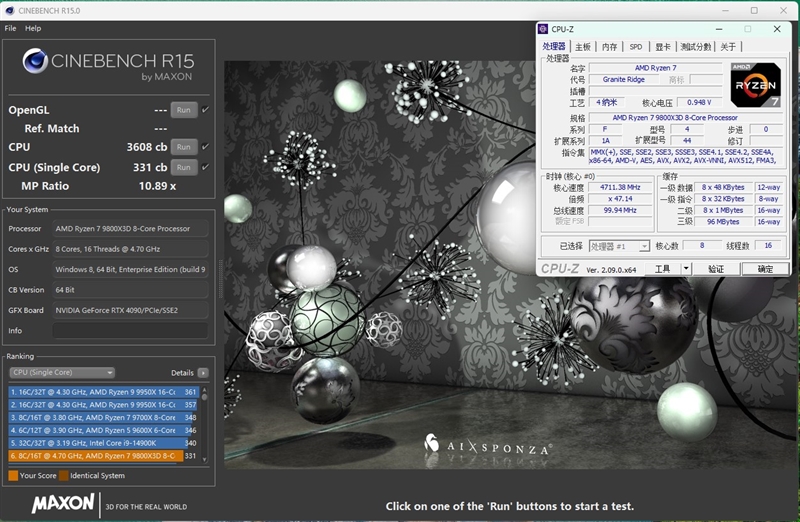The width and height of the screenshot is (800, 522).
Task: Toggle the CPU test checkbox
Action: 205,146
